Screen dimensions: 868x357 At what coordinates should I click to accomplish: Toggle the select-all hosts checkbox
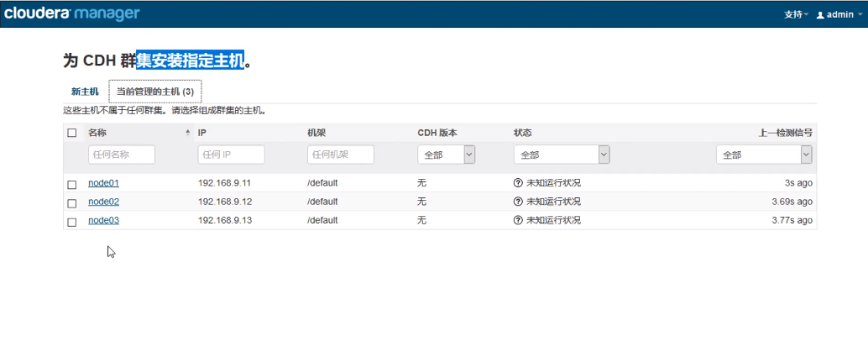[71, 133]
